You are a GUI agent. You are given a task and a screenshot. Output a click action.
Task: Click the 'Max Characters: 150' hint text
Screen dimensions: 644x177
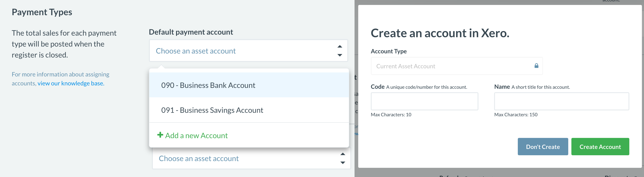(x=516, y=115)
